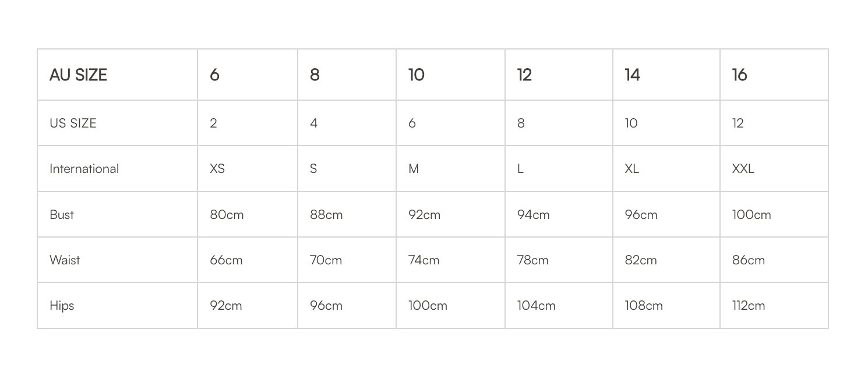Click the Waist row label

point(117,260)
